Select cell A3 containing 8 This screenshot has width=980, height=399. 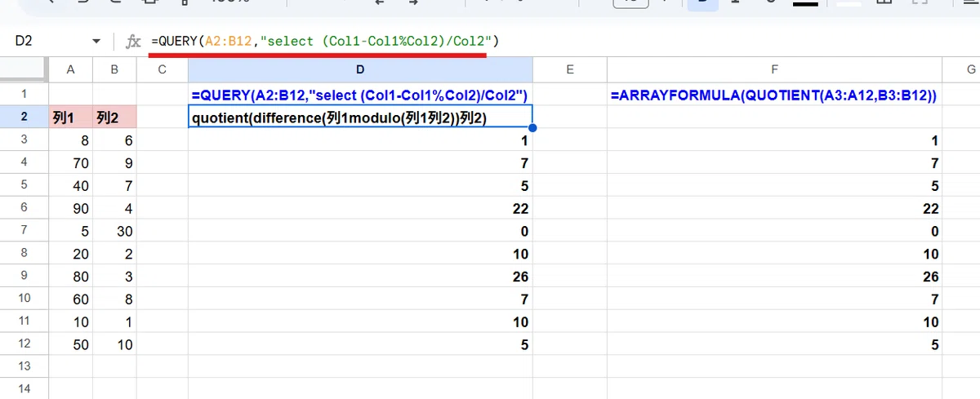tap(70, 140)
